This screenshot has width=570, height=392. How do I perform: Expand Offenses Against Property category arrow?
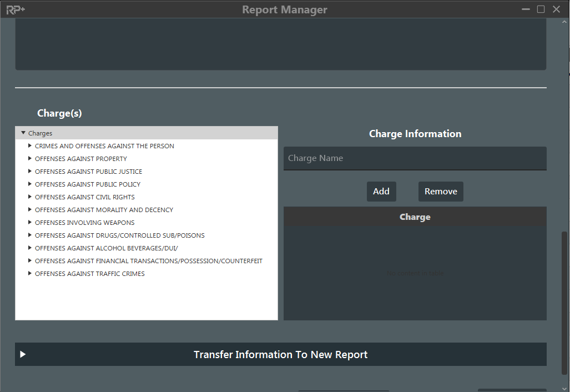click(x=30, y=159)
